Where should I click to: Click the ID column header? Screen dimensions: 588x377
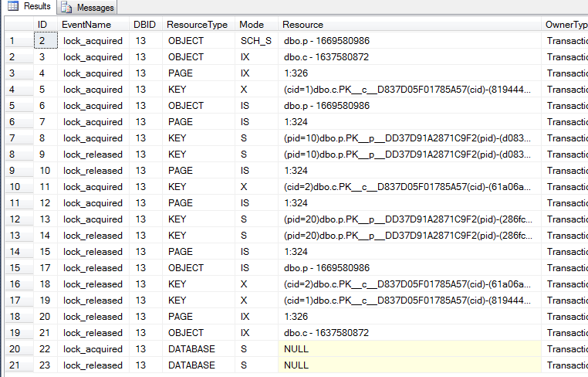click(x=43, y=25)
